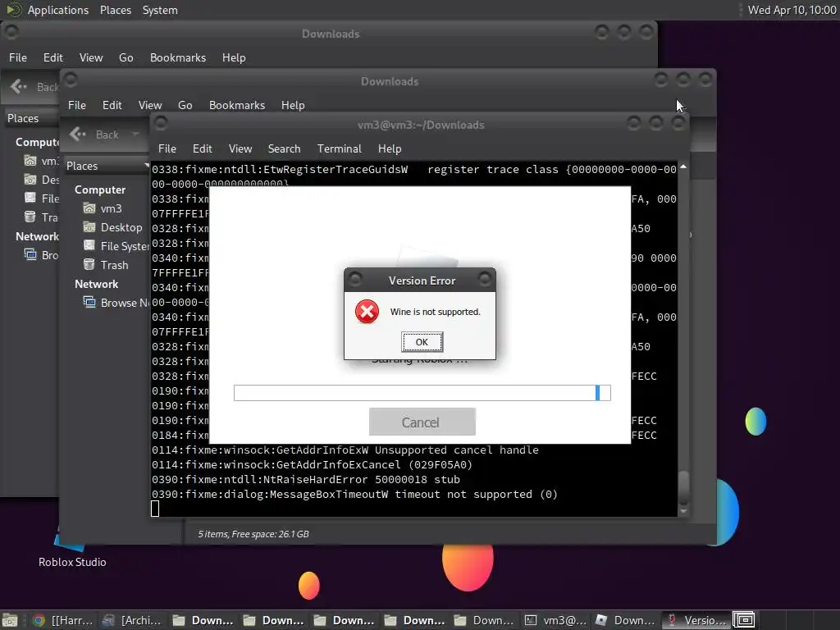Click the Back arrow in the rear Downloads window
The width and height of the screenshot is (840, 630).
pos(19,86)
